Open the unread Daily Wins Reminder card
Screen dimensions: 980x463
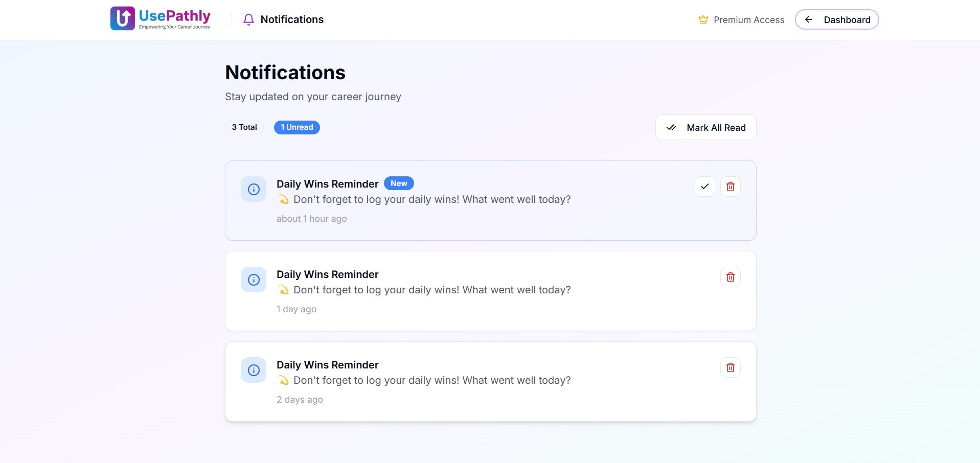(491, 200)
